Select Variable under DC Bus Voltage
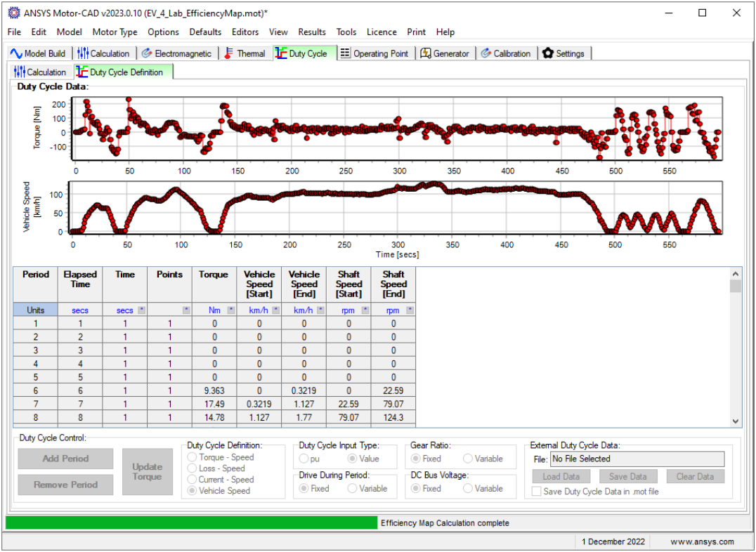This screenshot has height=552, width=756. [x=468, y=488]
